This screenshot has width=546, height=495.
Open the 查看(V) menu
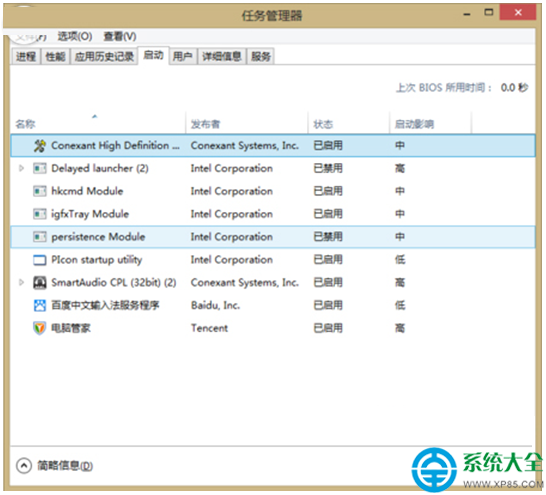pos(120,36)
